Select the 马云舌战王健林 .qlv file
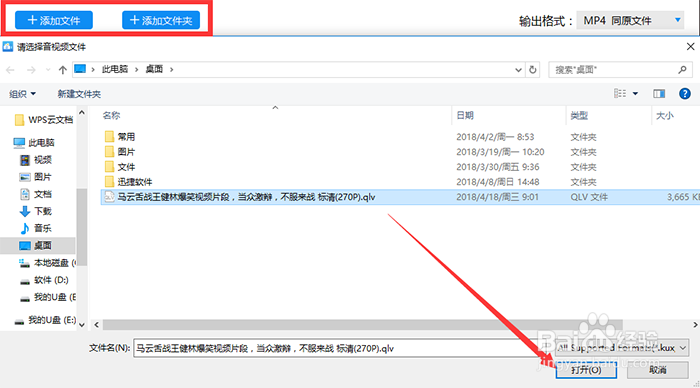This screenshot has height=388, width=700. pyautogui.click(x=400, y=197)
